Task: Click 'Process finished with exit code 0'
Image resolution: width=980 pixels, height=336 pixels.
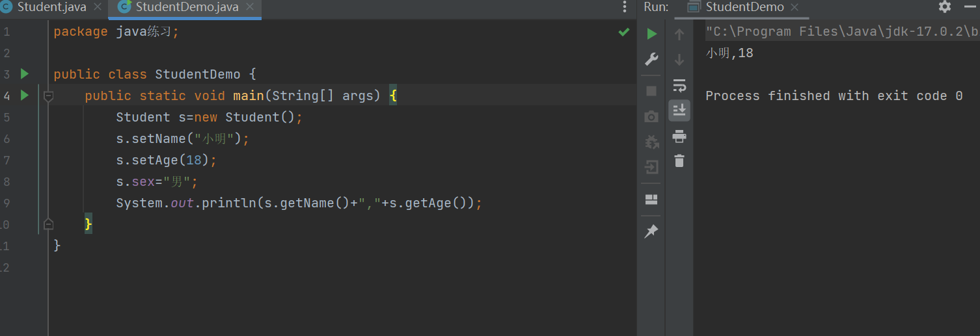Action: tap(834, 96)
